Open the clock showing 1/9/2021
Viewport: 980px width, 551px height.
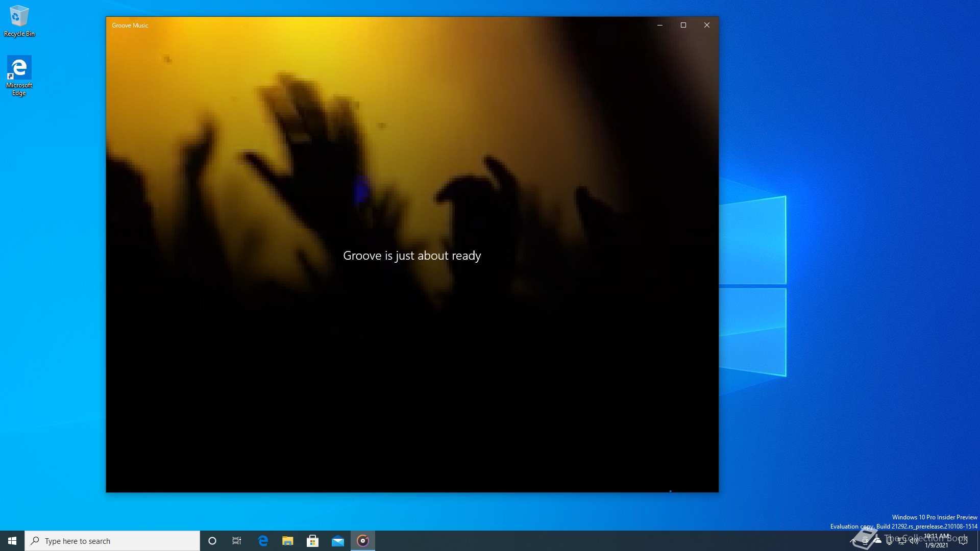(x=937, y=541)
